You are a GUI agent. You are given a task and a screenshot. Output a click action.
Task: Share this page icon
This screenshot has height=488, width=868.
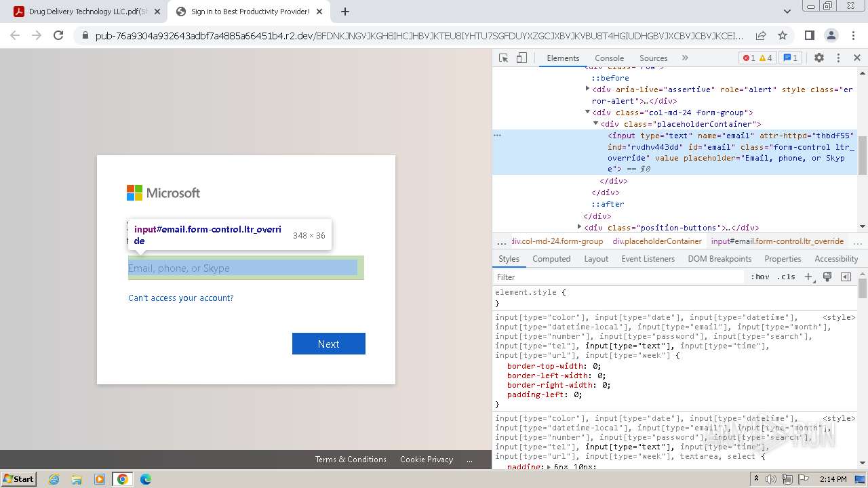[761, 35]
